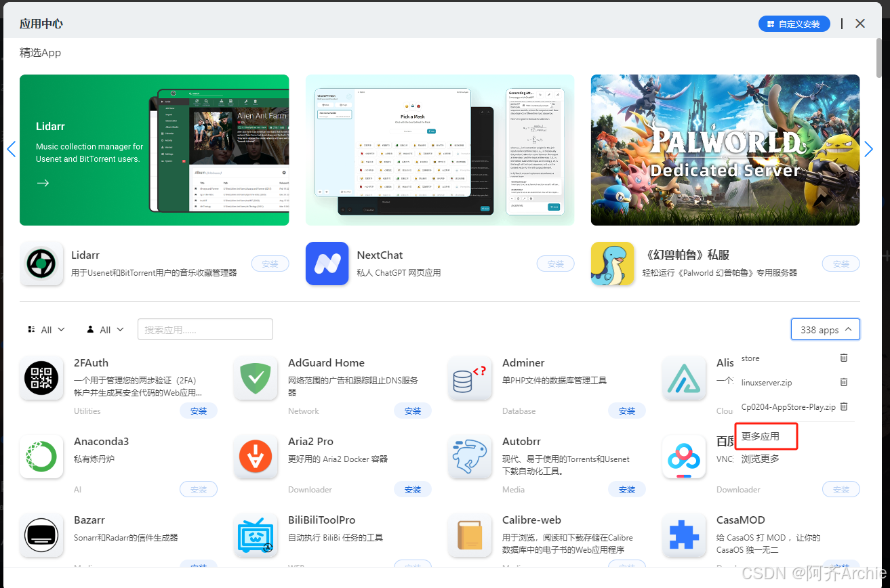
Task: Open the Autobrr rabbit icon
Action: (470, 457)
